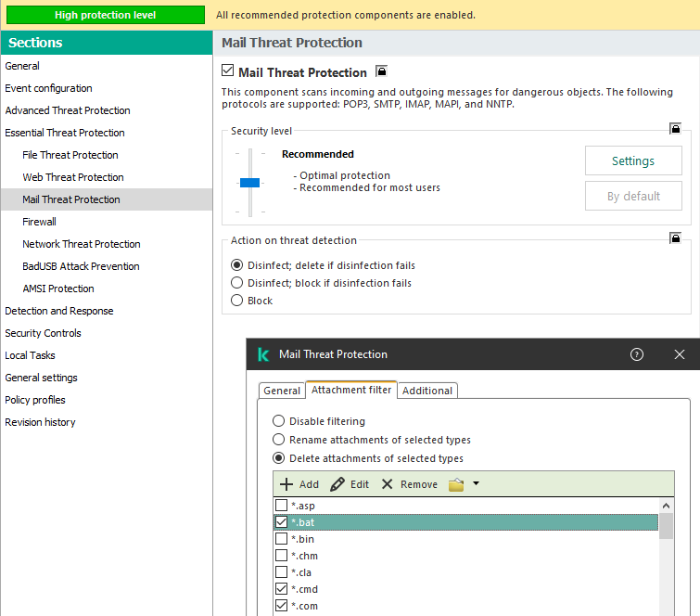
Task: Click the Edit pencil icon
Action: point(337,484)
